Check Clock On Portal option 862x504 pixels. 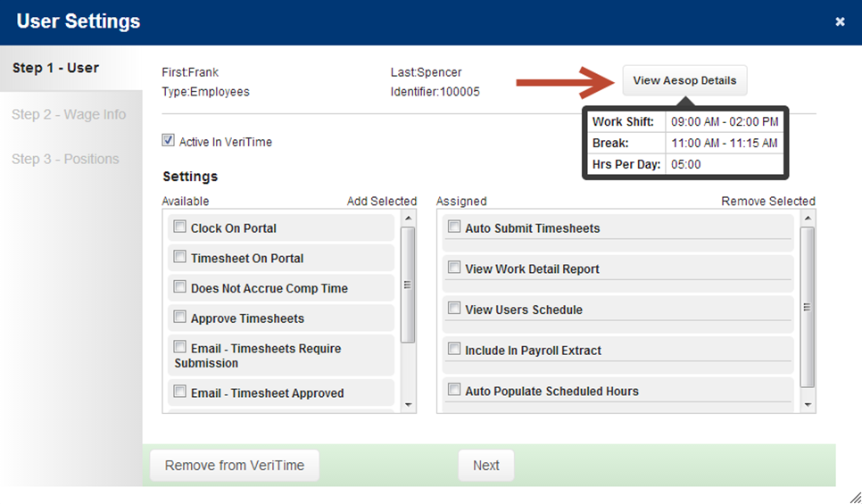179,227
